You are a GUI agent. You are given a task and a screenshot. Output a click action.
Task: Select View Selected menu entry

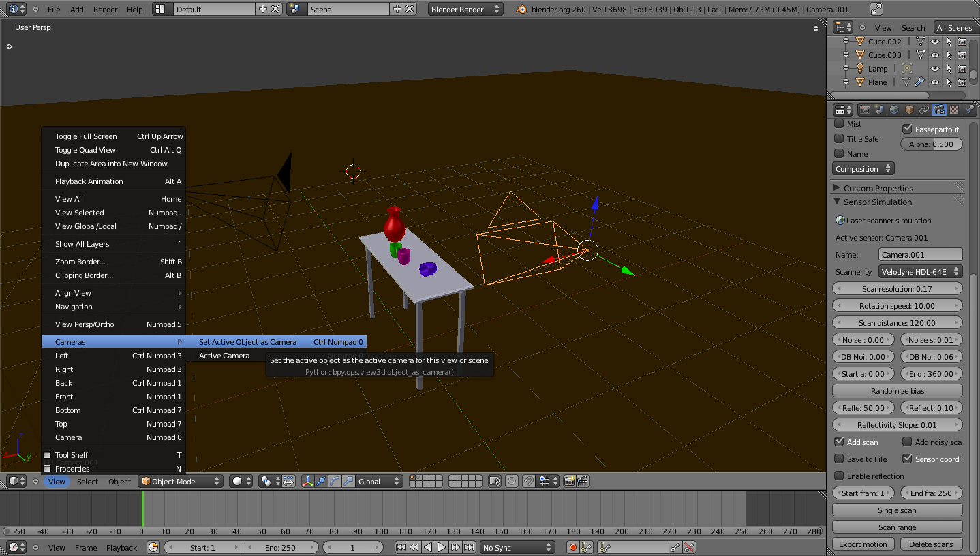coord(113,213)
